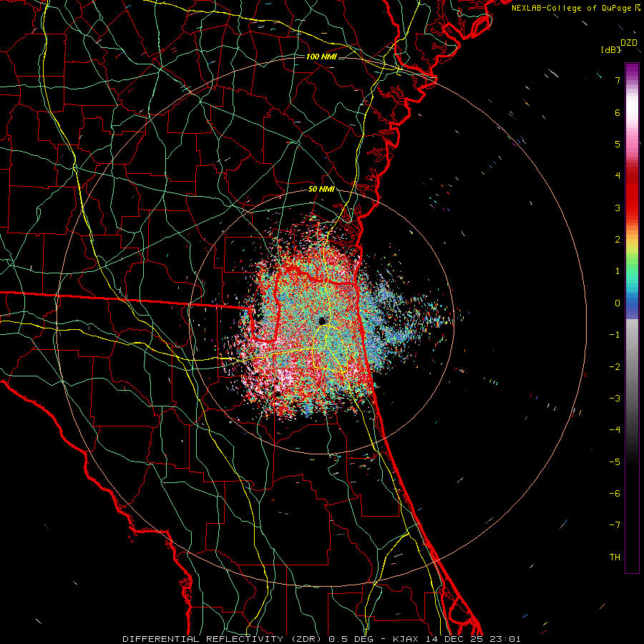Click the -7 value on color scale
The image size is (644, 644).
pyautogui.click(x=615, y=525)
